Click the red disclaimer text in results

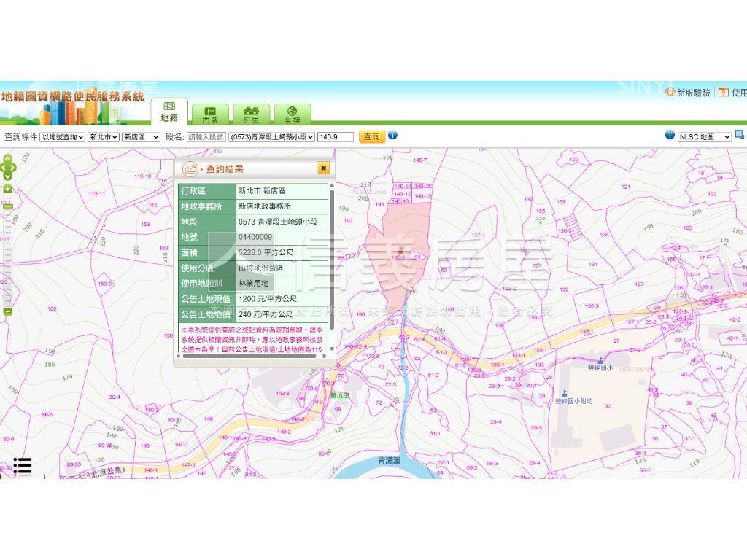[252, 339]
